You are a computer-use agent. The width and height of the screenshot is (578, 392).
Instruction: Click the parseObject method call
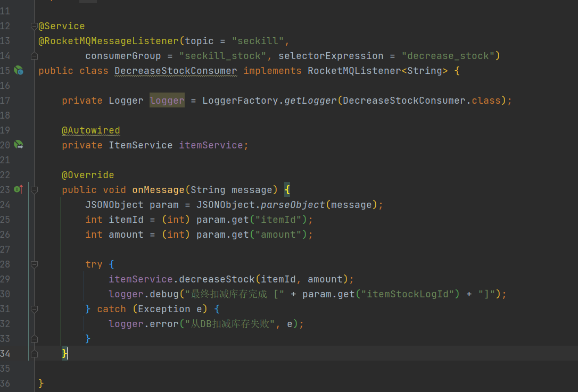coord(293,205)
